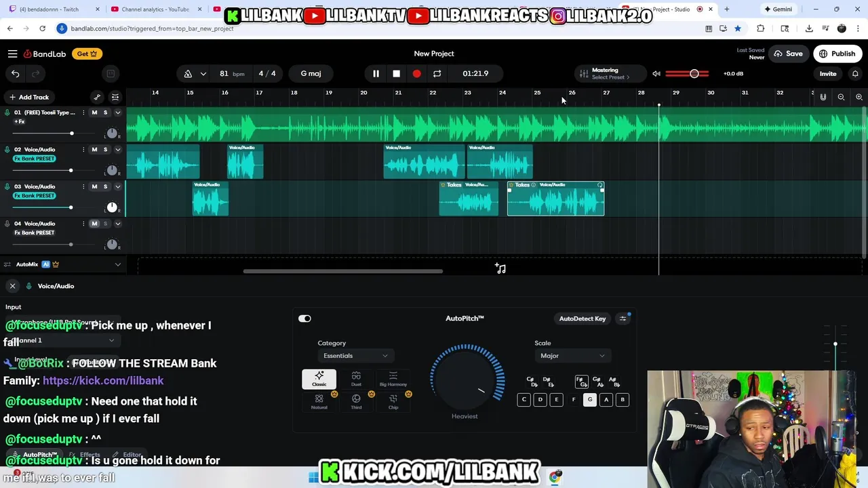
Task: Unmute track 04 with its M button
Action: click(94, 224)
